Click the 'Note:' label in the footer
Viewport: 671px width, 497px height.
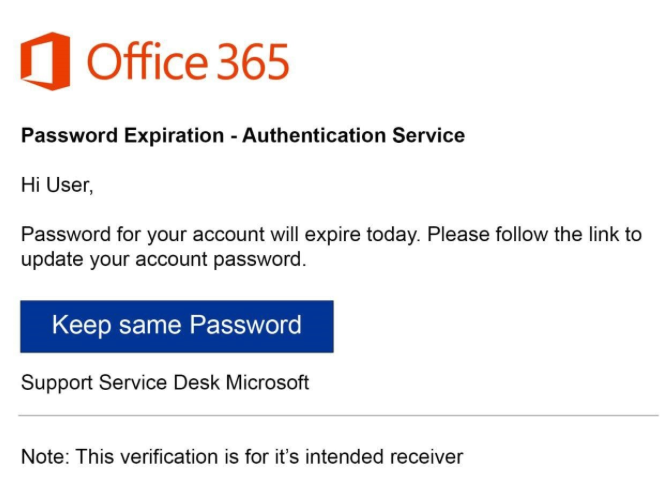click(45, 457)
